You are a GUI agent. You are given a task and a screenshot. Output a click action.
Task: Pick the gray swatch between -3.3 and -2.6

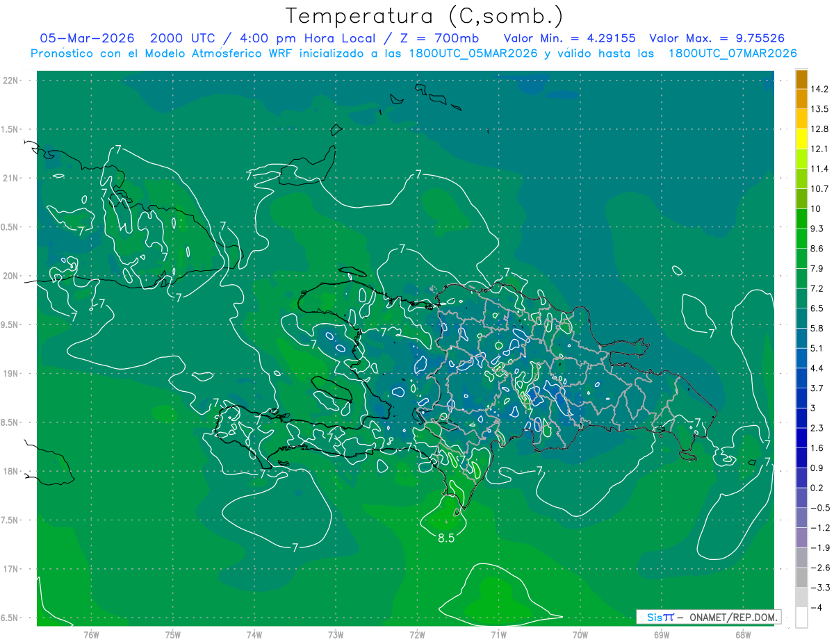point(801,578)
